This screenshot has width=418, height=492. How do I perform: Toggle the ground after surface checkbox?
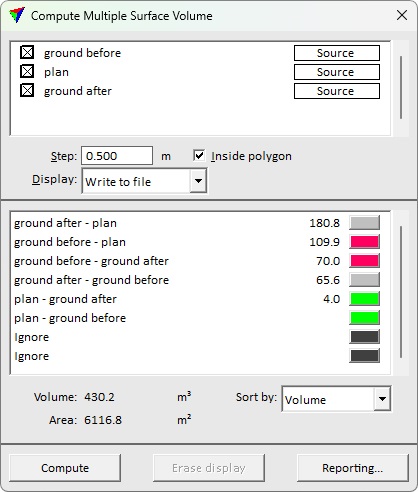point(27,91)
